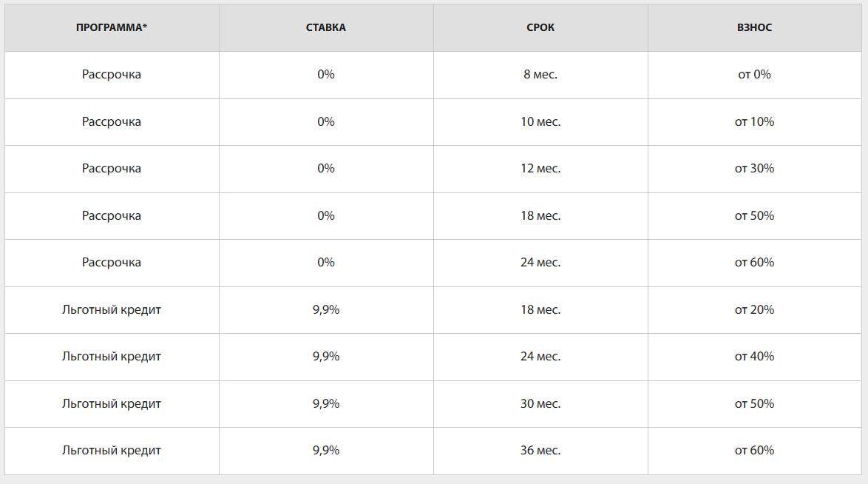Select the от 20% down payment cell
Viewport: 868px width, 484px height.
tap(754, 310)
